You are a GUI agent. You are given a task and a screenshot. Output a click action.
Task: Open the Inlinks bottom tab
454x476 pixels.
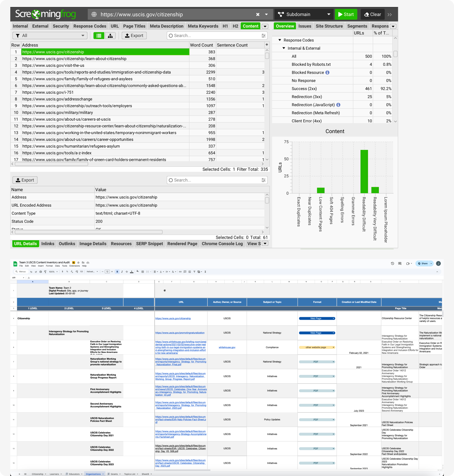[48, 244]
